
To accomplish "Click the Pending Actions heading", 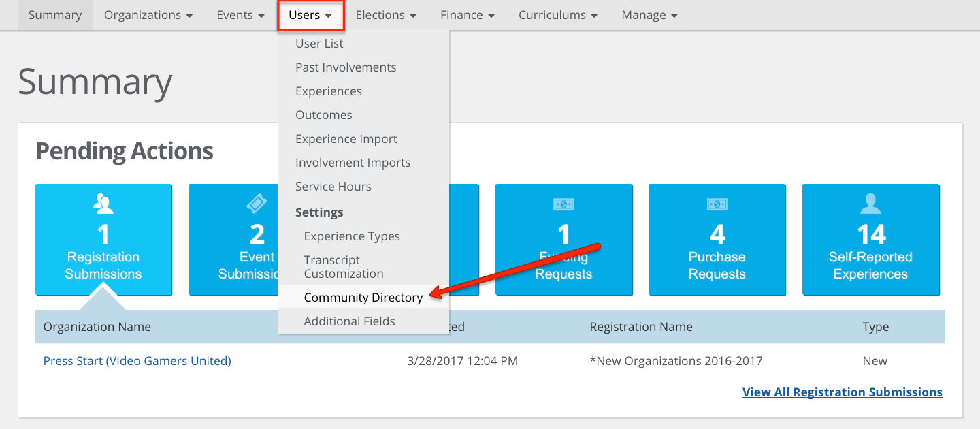I will point(125,151).
